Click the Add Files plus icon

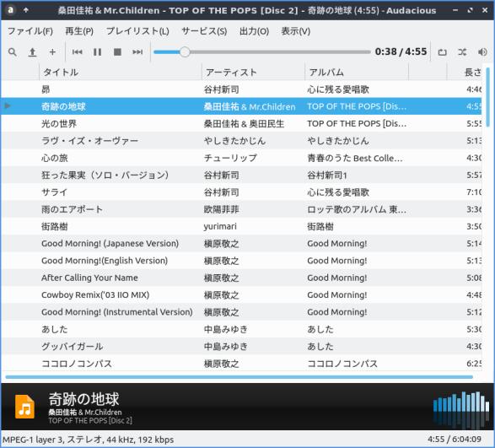pos(52,51)
